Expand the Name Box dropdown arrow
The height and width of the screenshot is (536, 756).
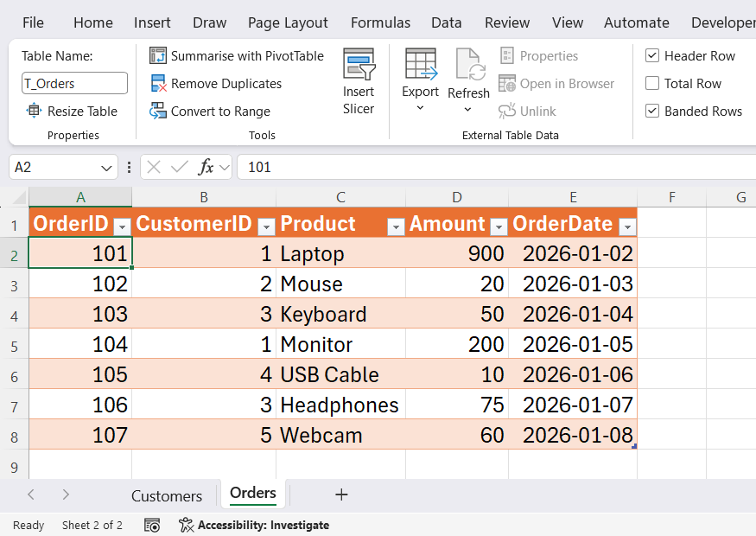106,168
